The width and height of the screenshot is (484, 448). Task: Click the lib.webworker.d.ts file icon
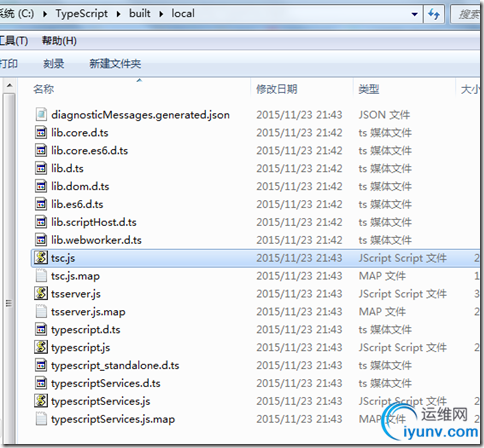tap(41, 240)
